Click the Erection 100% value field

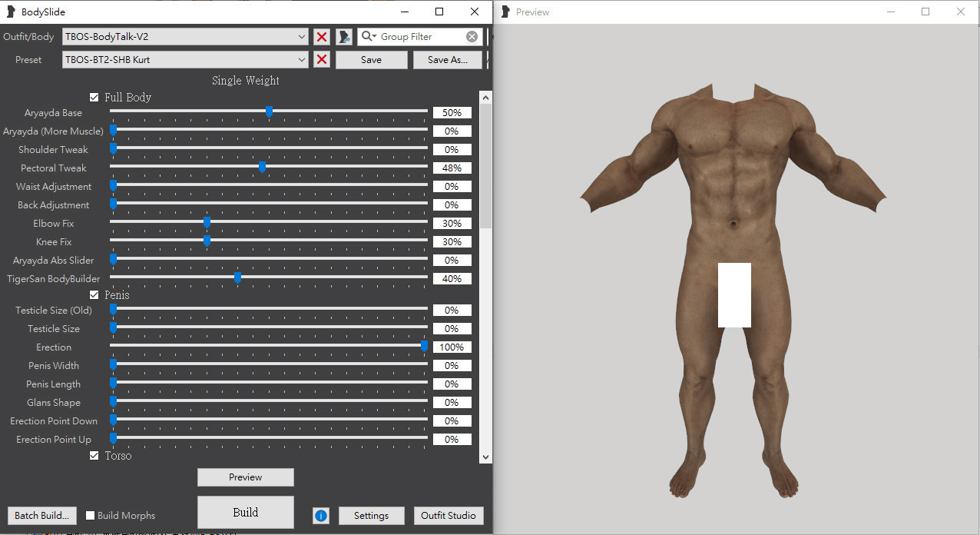pos(452,347)
